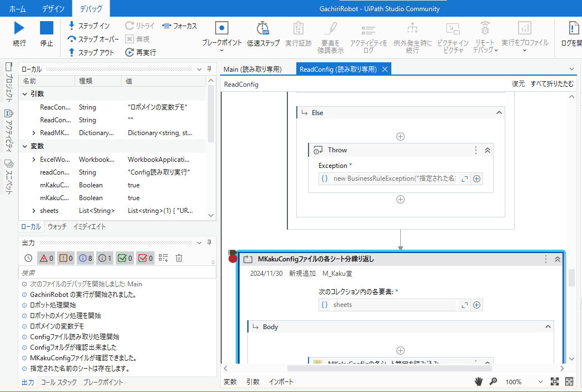The width and height of the screenshot is (582, 392).
Task: Toggle アクティビティをログ activity logging
Action: click(x=369, y=37)
